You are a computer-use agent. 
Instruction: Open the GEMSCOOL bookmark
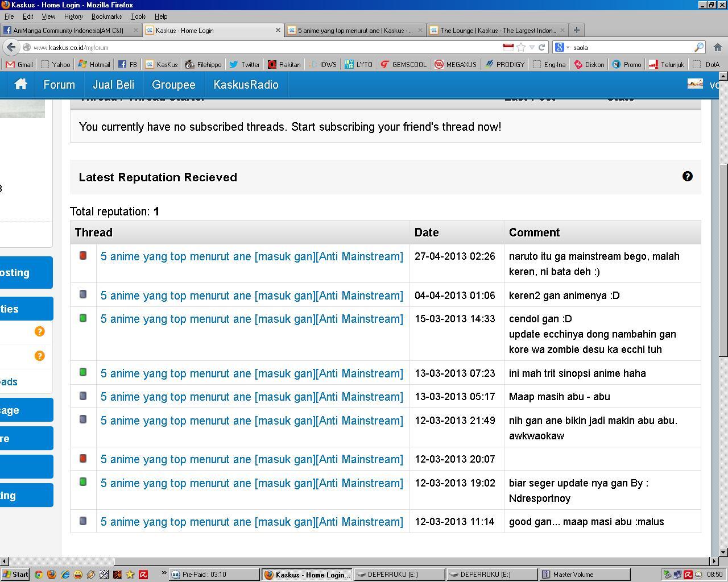click(403, 64)
